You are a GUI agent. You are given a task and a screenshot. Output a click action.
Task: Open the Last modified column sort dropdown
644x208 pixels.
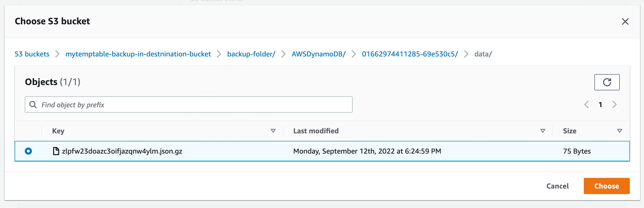tap(542, 131)
